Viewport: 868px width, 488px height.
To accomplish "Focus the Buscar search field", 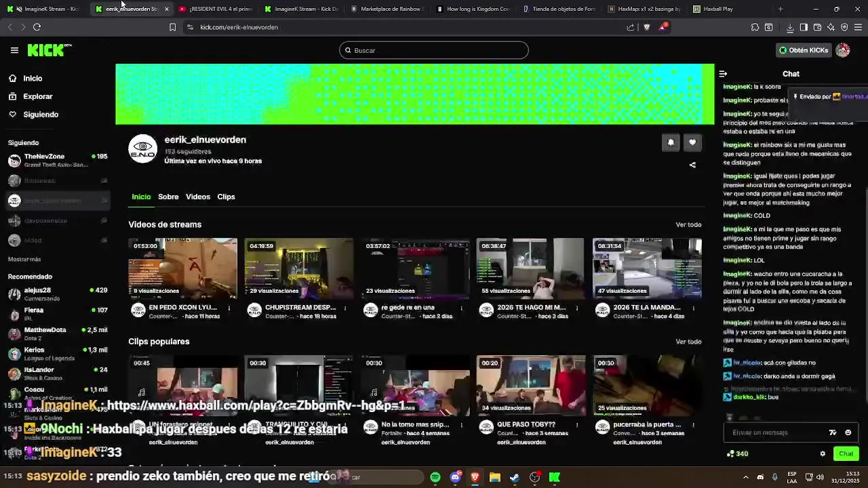I will (x=434, y=50).
